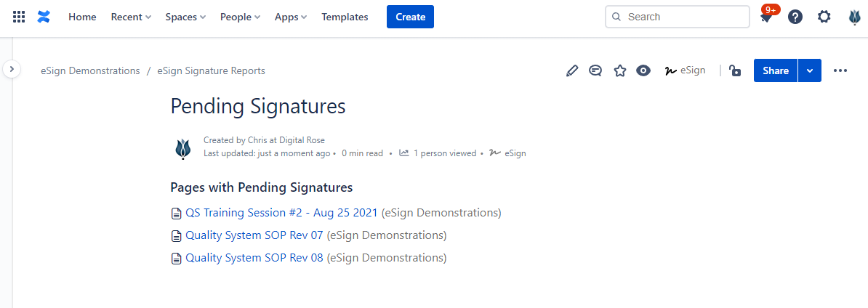Edit this page with the pencil icon

point(572,70)
